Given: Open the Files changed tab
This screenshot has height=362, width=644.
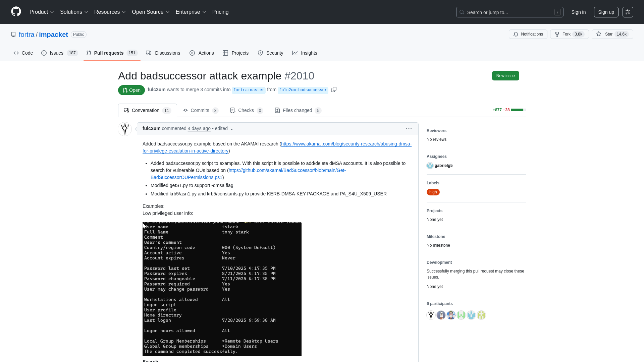Looking at the screenshot, I should coord(298,110).
